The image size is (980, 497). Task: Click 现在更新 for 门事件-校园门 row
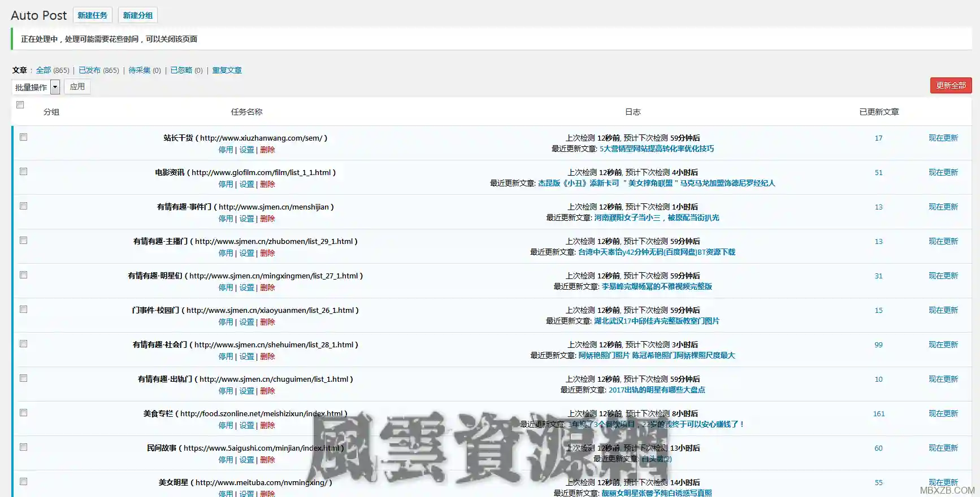pyautogui.click(x=943, y=310)
